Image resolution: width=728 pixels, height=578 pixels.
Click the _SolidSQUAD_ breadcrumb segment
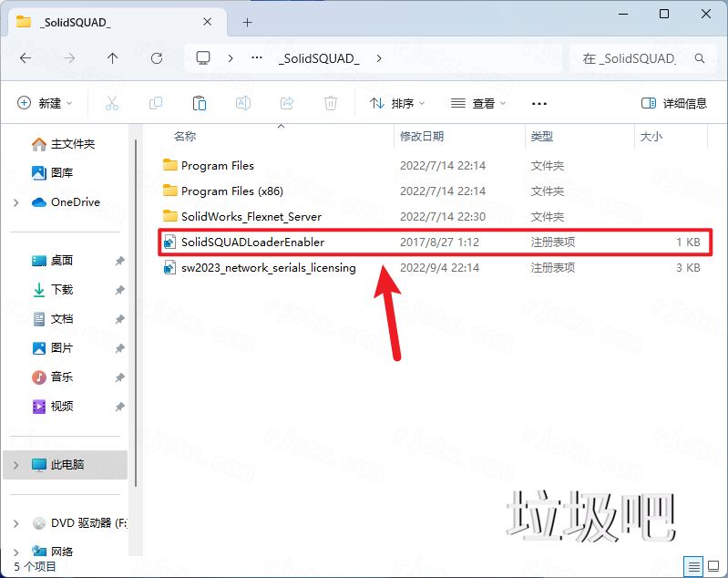(x=319, y=58)
